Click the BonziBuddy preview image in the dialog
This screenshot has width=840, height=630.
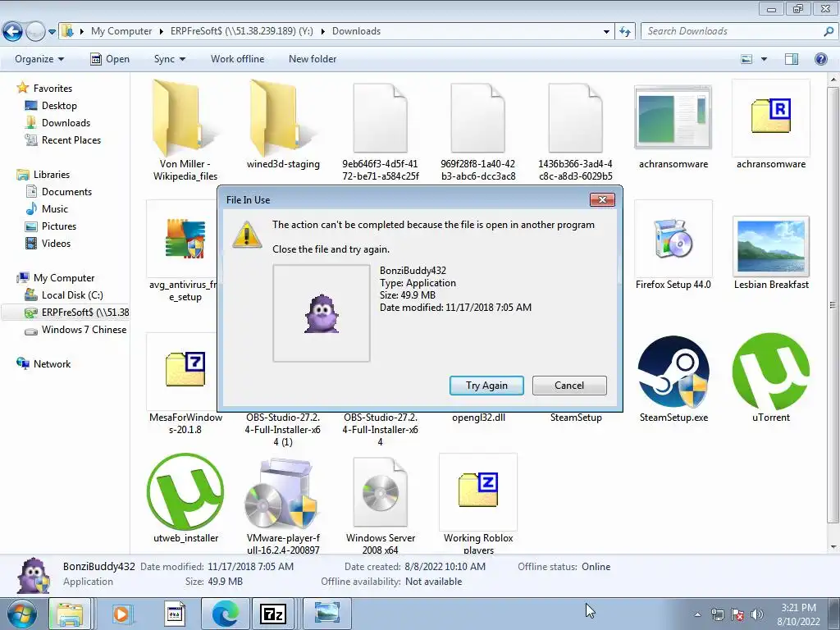(322, 313)
